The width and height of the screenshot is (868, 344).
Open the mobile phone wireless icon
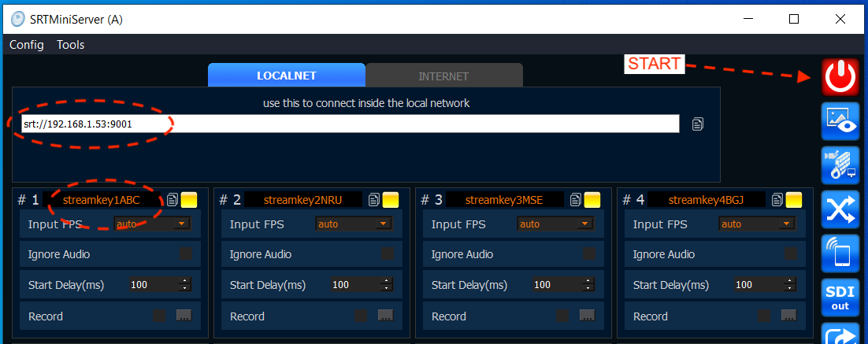tap(840, 253)
